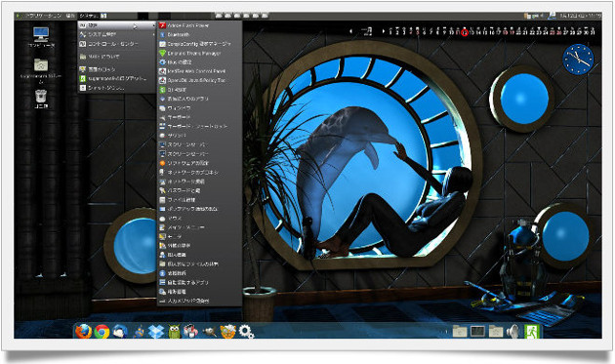Click the speaker volume dock icon
The image size is (615, 364).
click(512, 332)
